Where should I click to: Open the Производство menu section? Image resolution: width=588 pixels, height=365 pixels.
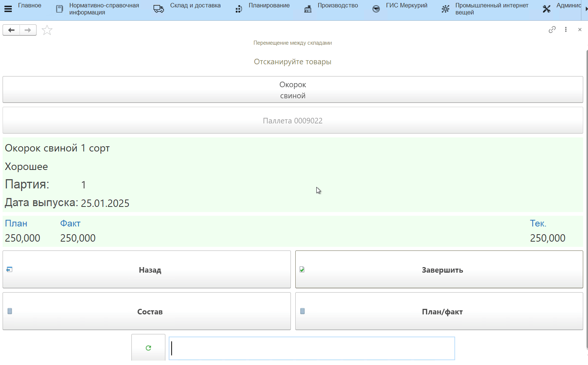point(337,6)
